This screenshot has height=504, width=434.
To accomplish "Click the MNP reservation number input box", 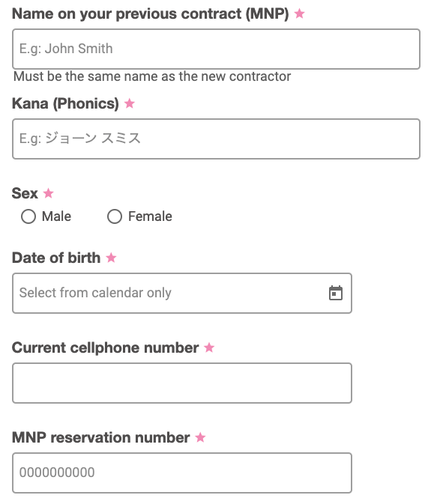I will click(182, 473).
